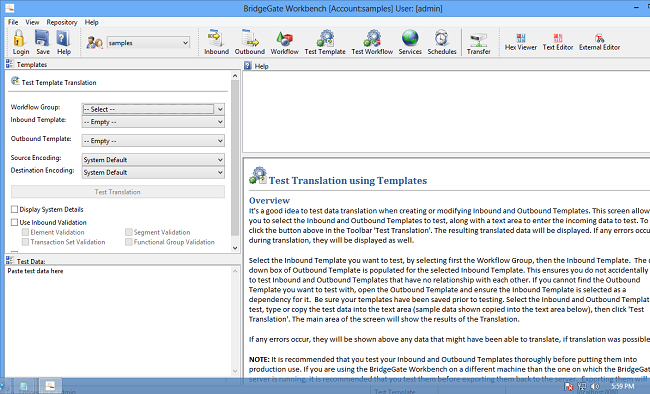The image size is (650, 394).
Task: Open the Inbound Template dropdown
Action: click(220, 122)
